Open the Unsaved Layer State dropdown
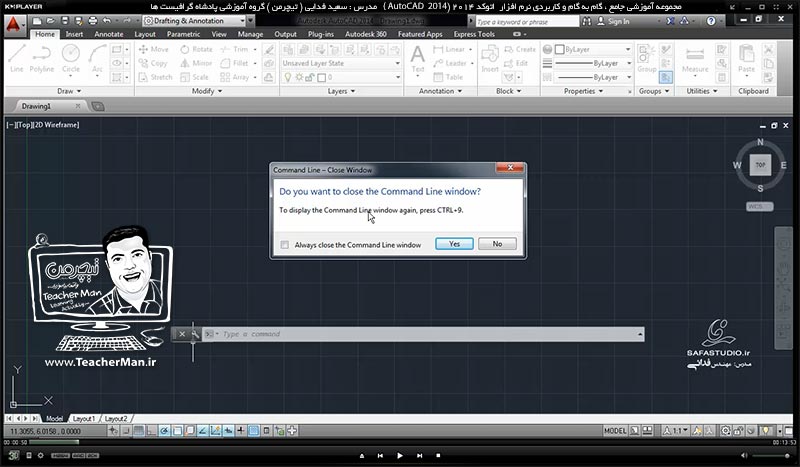This screenshot has height=467, width=800. [341, 63]
